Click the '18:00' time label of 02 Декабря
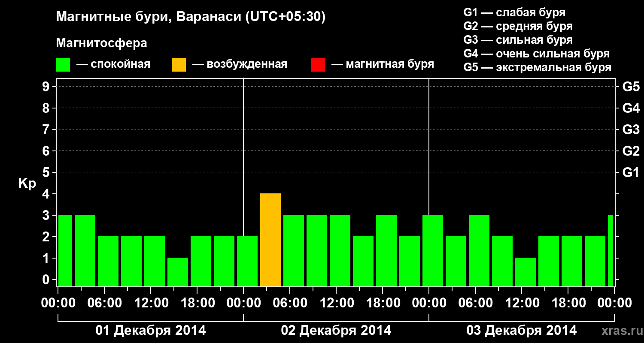Image resolution: width=644 pixels, height=343 pixels. coord(383,303)
